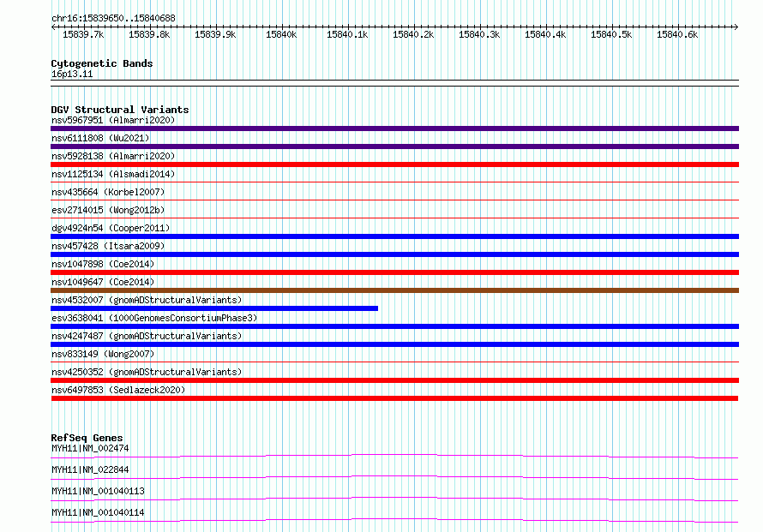This screenshot has width=763, height=532.
Task: Click ruler position 15839.7k
Action: 83,34
